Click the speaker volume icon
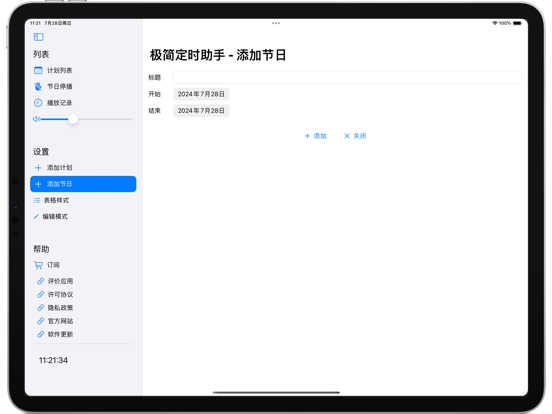This screenshot has height=414, width=552. [x=36, y=119]
